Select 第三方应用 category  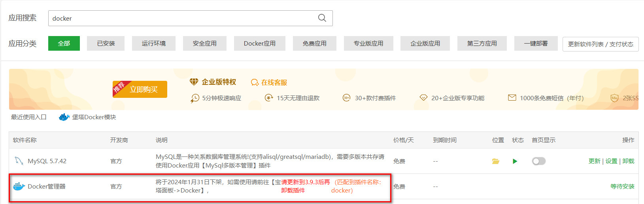pos(482,43)
